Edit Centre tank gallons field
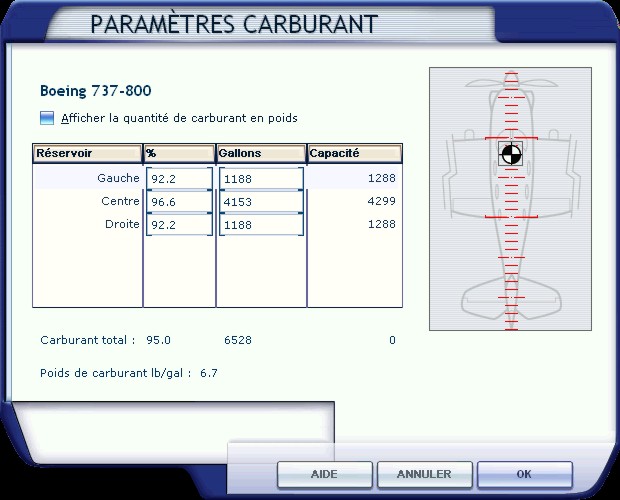The height and width of the screenshot is (500, 620). (x=261, y=202)
